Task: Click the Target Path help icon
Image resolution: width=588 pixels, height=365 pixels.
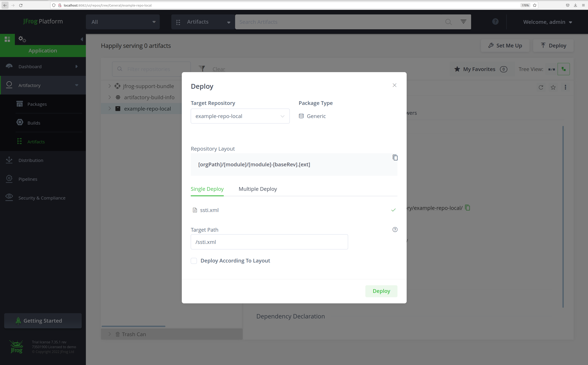Action: pos(395,229)
